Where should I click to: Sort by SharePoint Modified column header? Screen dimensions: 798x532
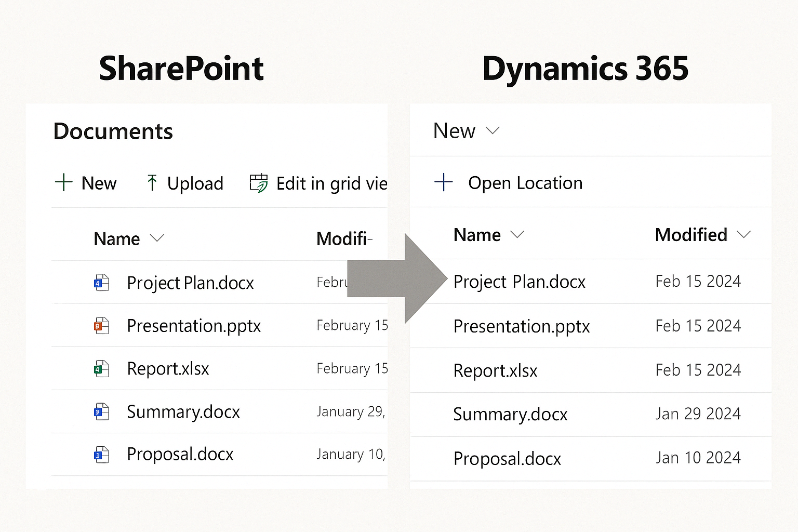click(344, 239)
